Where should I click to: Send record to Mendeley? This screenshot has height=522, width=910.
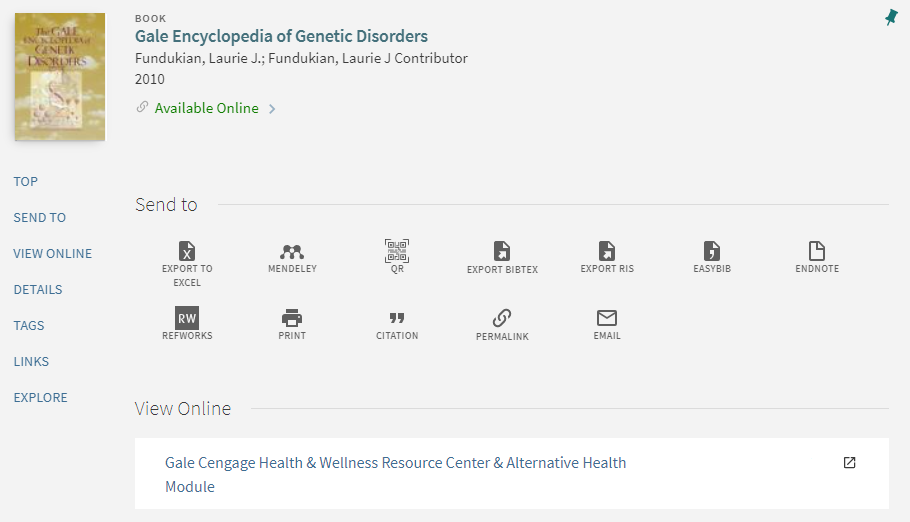pos(292,252)
